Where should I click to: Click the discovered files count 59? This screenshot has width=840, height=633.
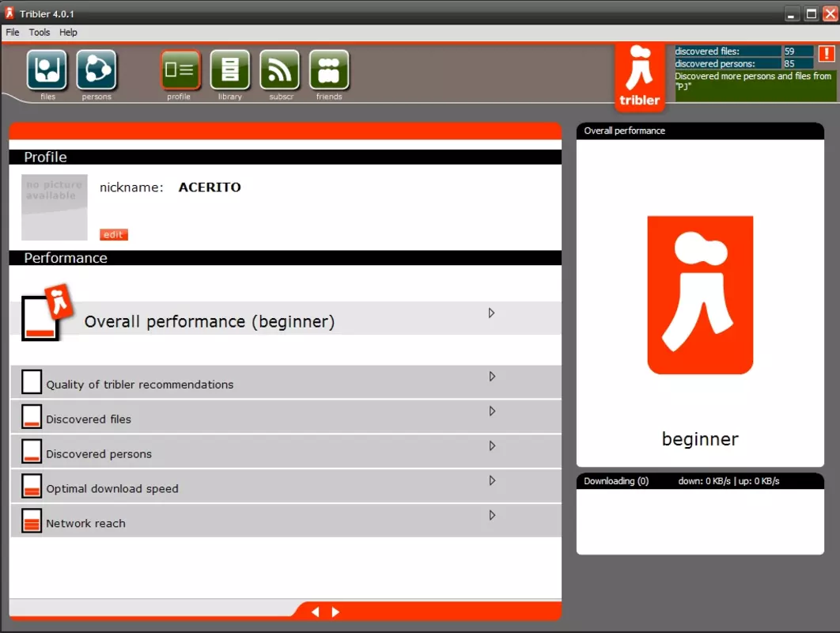click(797, 51)
